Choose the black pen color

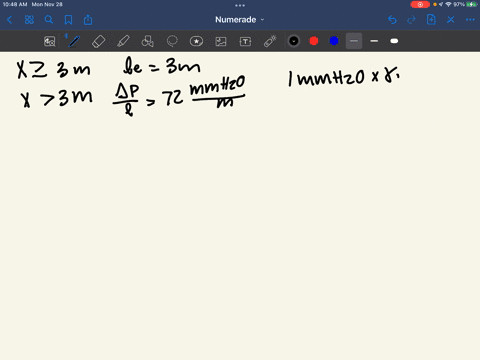(294, 41)
